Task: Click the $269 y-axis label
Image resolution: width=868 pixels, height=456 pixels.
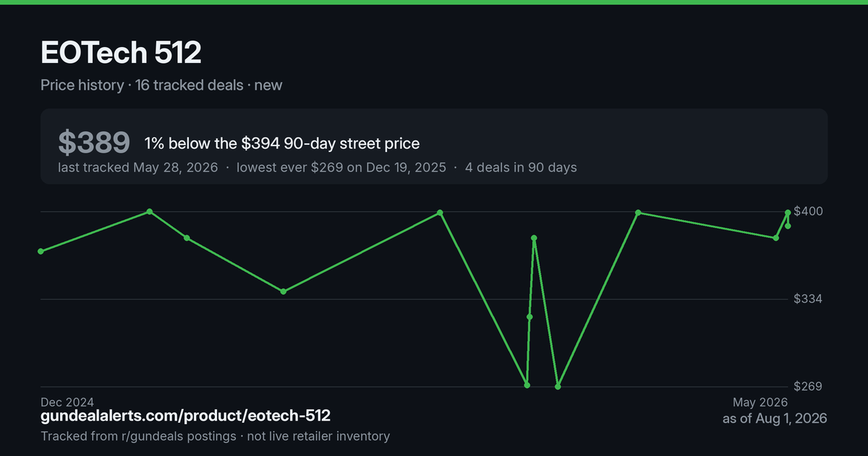Action: pyautogui.click(x=808, y=387)
